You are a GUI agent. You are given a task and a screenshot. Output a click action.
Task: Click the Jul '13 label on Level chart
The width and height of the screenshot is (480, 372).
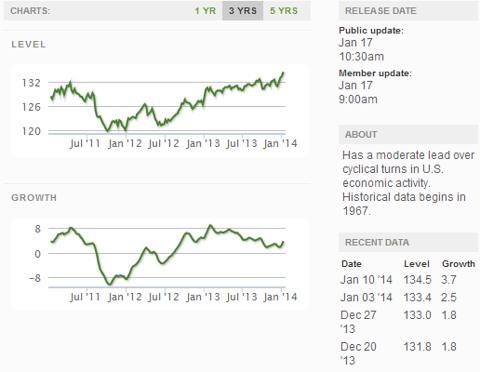coord(242,144)
